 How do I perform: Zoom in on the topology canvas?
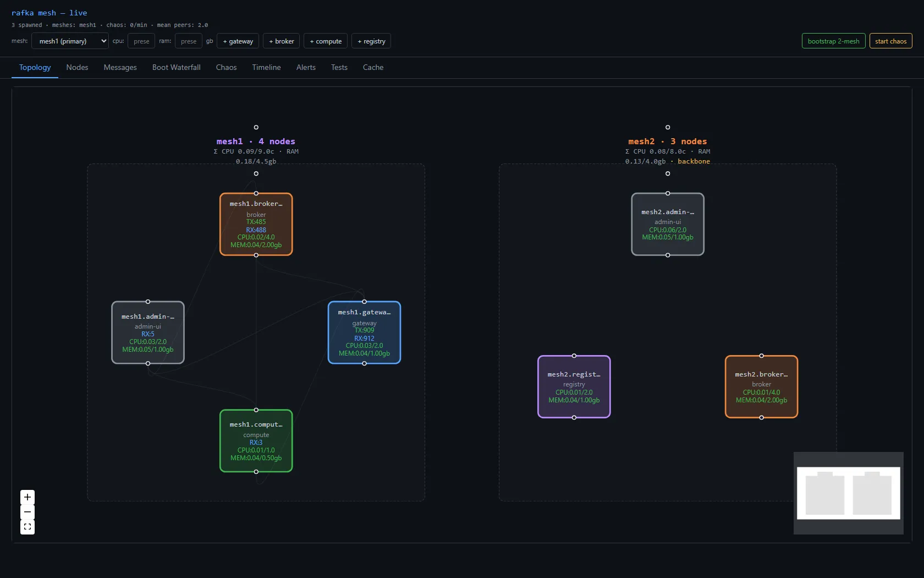coord(28,497)
